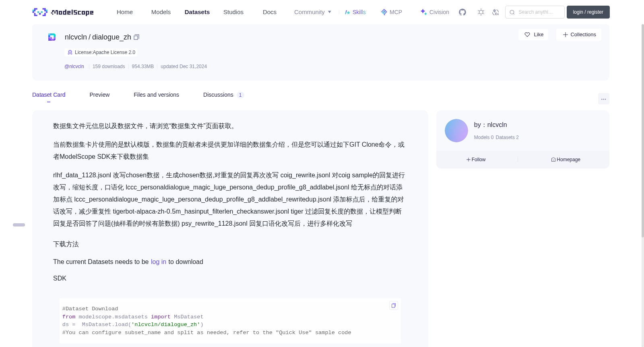This screenshot has height=347, width=644.
Task: Open the Discussions tab
Action: click(223, 95)
